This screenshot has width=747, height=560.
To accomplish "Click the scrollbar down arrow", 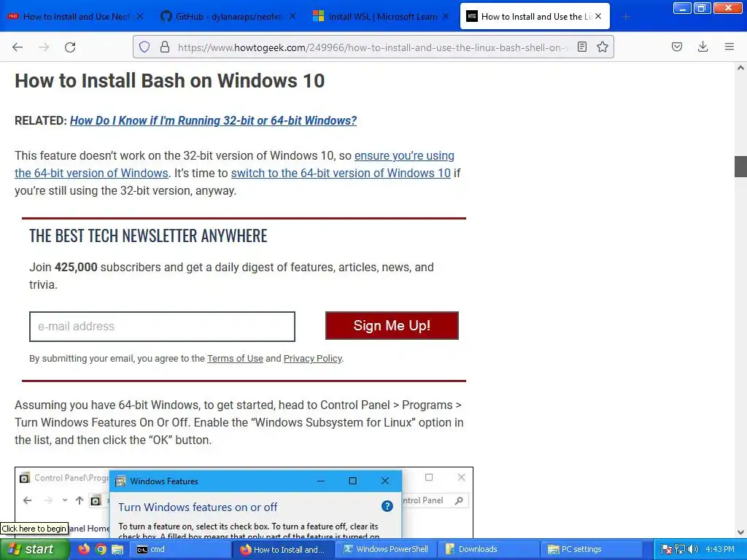I will click(x=740, y=532).
